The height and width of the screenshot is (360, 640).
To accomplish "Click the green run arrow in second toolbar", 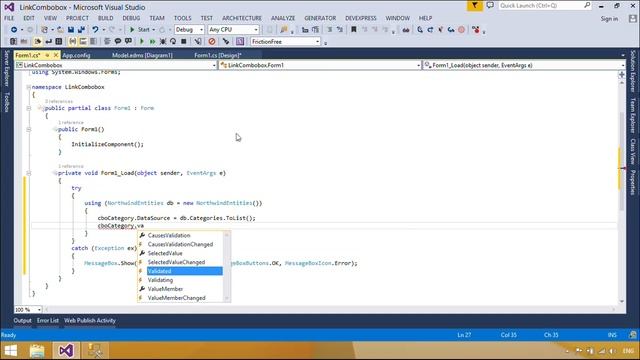I will tap(142, 42).
